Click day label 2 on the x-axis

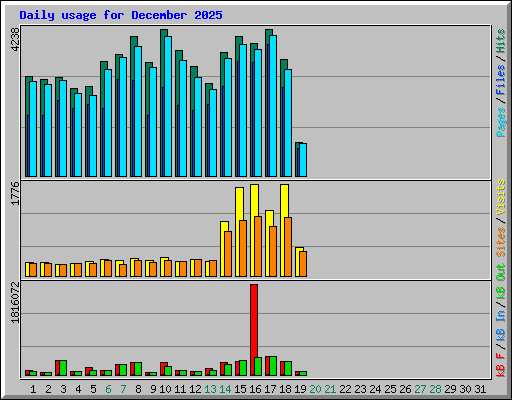coord(48,389)
